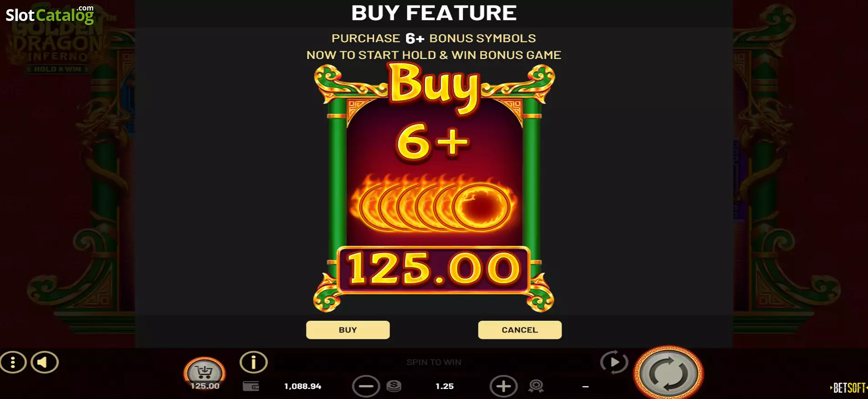Click the CANCEL button

[520, 330]
